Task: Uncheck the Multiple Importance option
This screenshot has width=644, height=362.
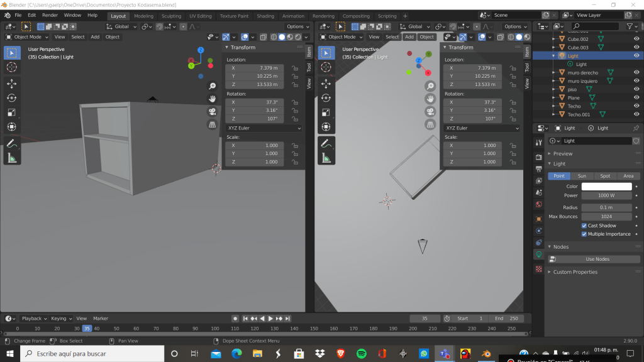Action: point(584,234)
